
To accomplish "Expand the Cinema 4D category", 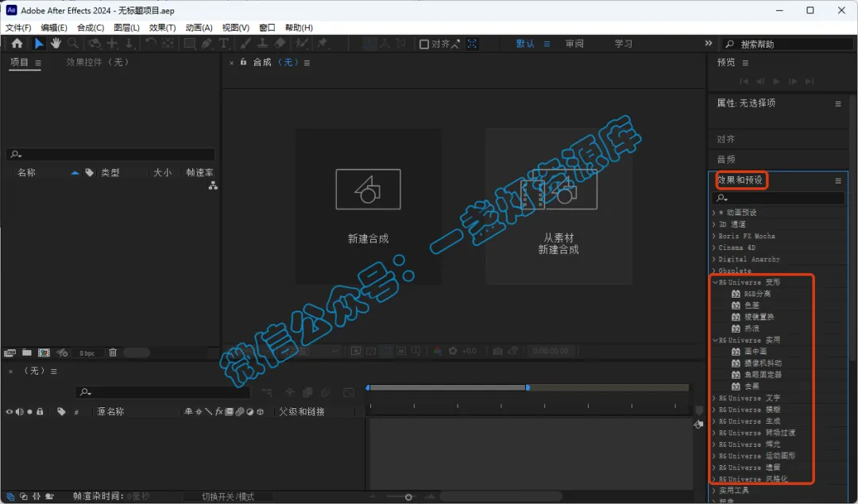I will point(714,248).
